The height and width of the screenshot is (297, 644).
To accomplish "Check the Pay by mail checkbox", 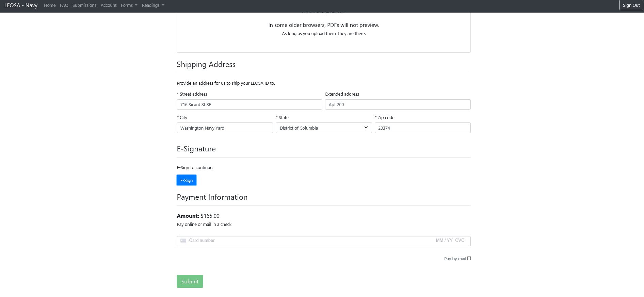I will 469,259.
